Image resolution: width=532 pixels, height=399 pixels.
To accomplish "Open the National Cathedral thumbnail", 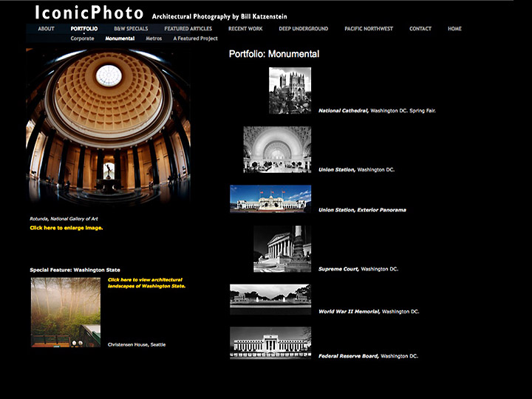I will (x=290, y=90).
